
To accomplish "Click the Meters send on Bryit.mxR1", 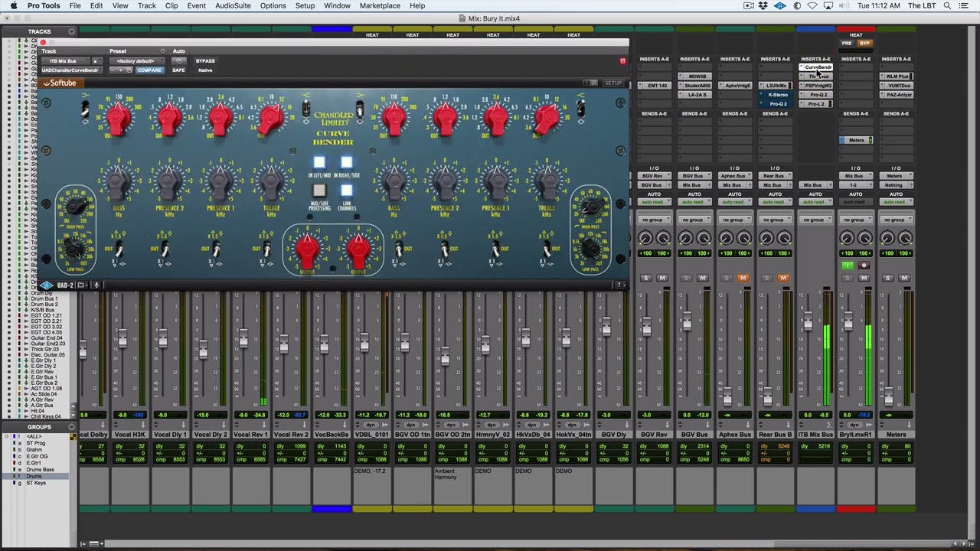I will pyautogui.click(x=856, y=140).
